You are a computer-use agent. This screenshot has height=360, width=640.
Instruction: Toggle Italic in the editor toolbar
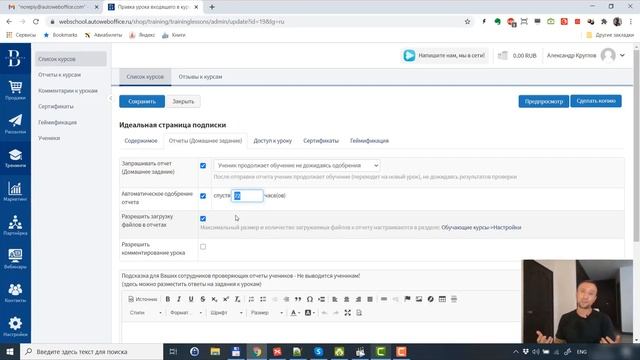point(179,299)
